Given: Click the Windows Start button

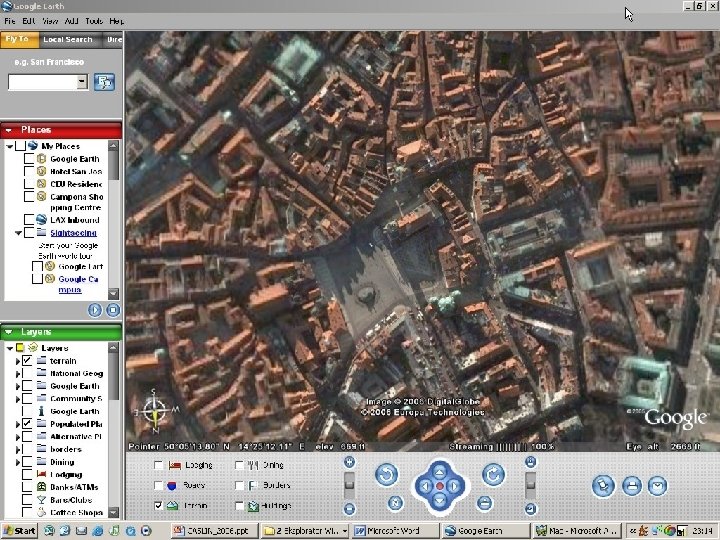Looking at the screenshot, I should click(20, 530).
